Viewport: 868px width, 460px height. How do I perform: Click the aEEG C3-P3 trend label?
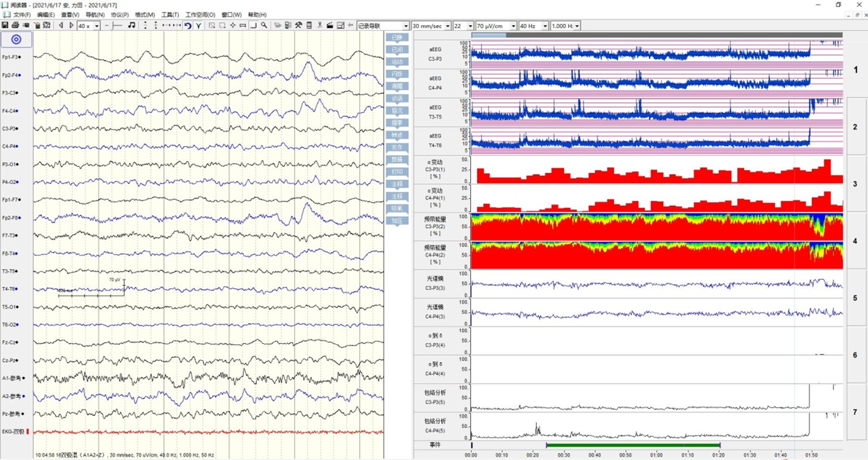tap(435, 55)
